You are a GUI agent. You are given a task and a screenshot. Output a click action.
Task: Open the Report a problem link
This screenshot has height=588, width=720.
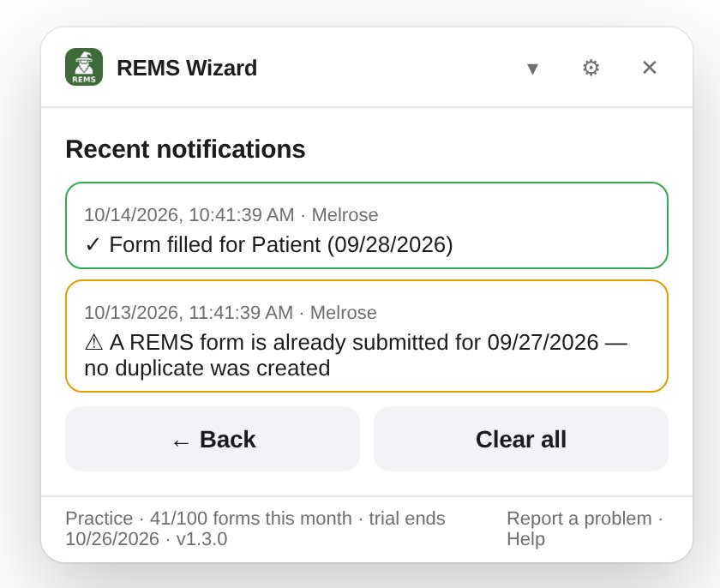pos(579,519)
